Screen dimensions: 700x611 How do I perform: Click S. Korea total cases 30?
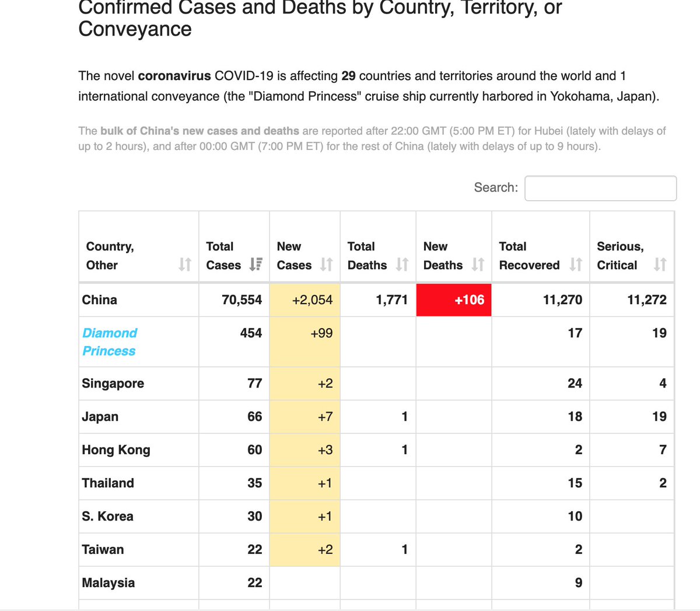255,516
